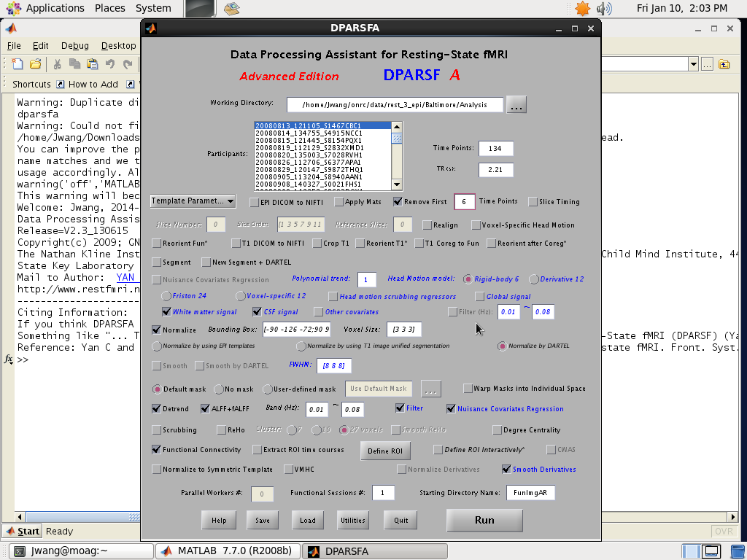
Task: Click the Save button in DPARSFA
Action: pyautogui.click(x=263, y=520)
